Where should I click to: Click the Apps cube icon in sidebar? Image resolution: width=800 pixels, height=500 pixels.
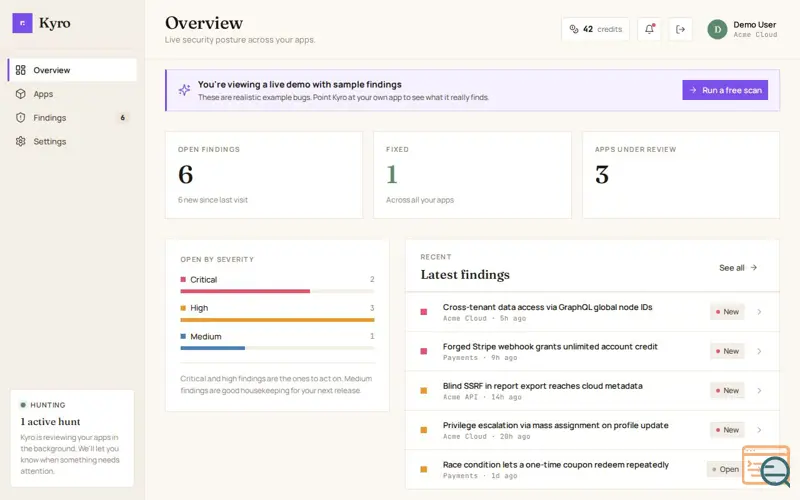20,94
